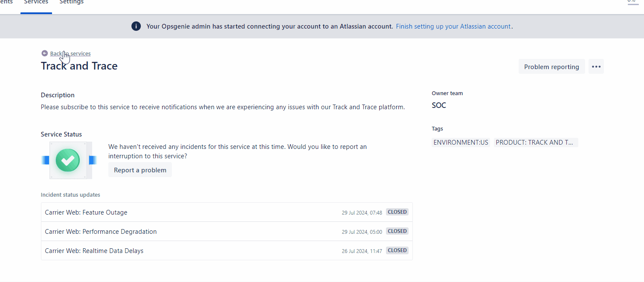
Task: Click the Description heading
Action: pyautogui.click(x=58, y=95)
